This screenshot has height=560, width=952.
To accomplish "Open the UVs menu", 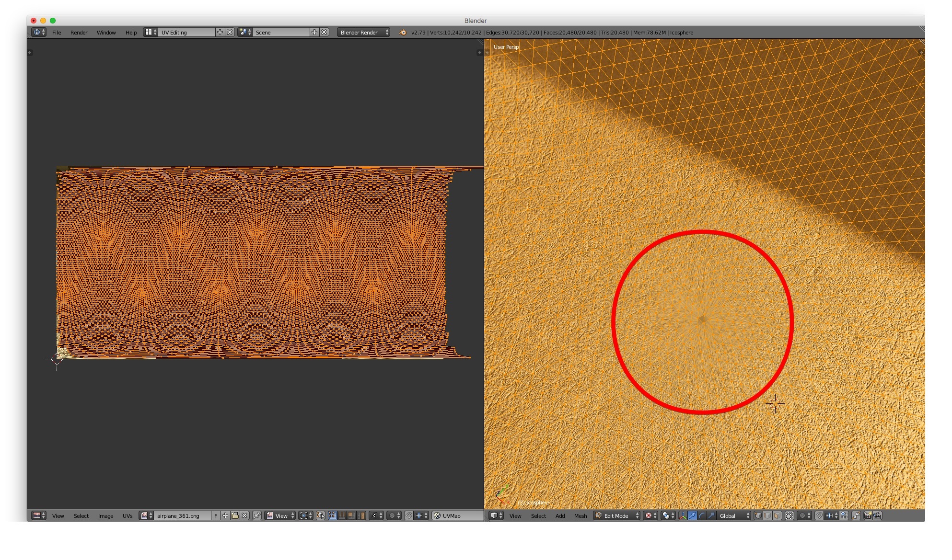I will coord(127,515).
